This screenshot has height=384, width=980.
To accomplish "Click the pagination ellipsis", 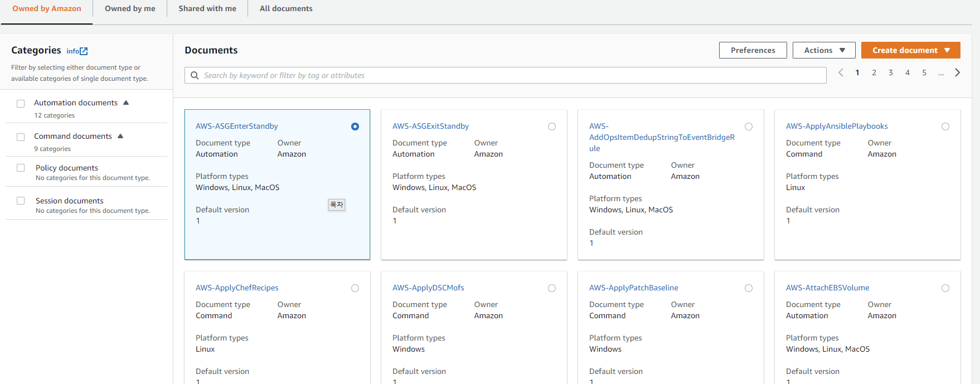I will [x=941, y=74].
